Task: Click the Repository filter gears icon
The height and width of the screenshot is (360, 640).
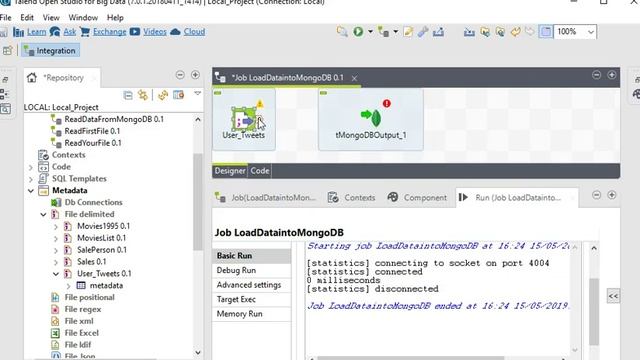Action: click(143, 95)
